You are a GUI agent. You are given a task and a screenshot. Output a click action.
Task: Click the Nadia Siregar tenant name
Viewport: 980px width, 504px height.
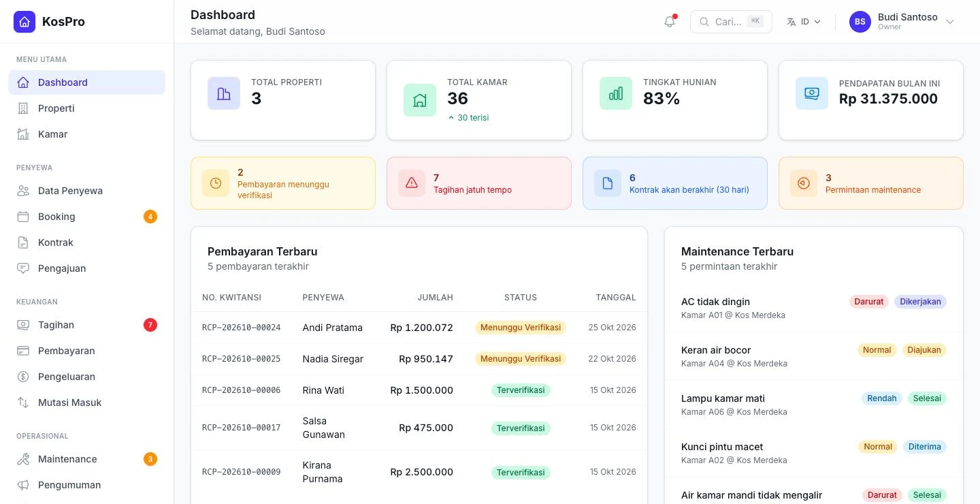(x=333, y=359)
